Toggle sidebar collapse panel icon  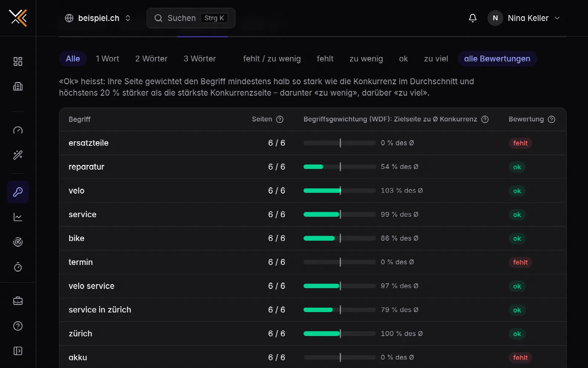(x=18, y=351)
